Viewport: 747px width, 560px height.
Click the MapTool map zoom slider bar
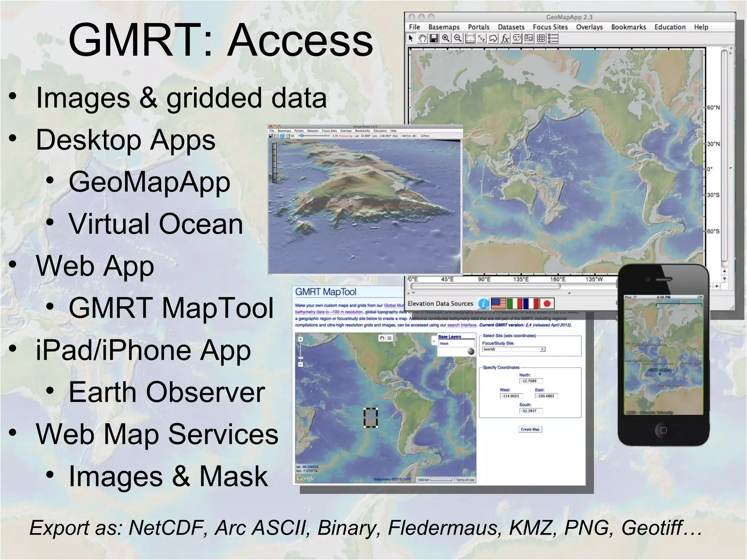tap(301, 352)
